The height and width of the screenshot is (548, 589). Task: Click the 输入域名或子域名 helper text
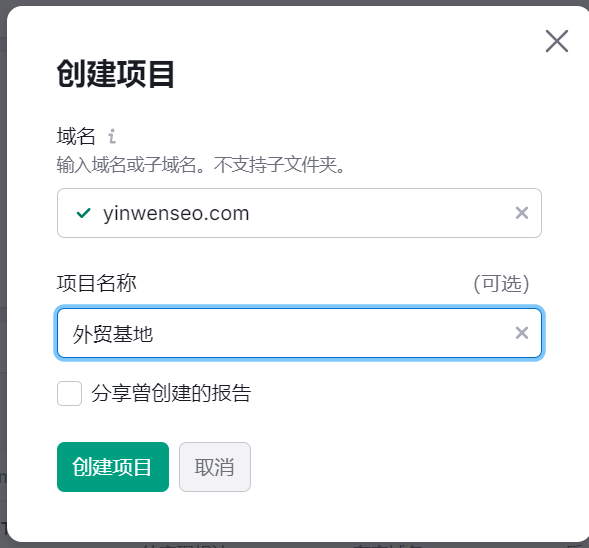[x=128, y=165]
